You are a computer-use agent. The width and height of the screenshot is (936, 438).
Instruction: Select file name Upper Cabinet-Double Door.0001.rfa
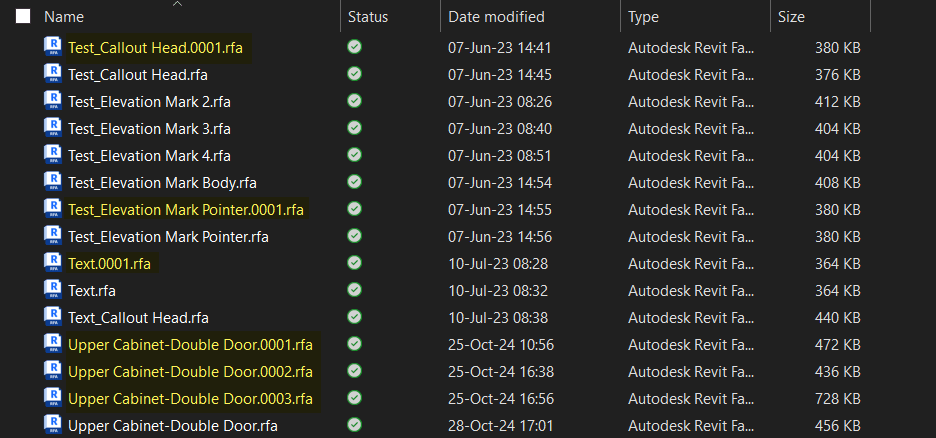190,345
